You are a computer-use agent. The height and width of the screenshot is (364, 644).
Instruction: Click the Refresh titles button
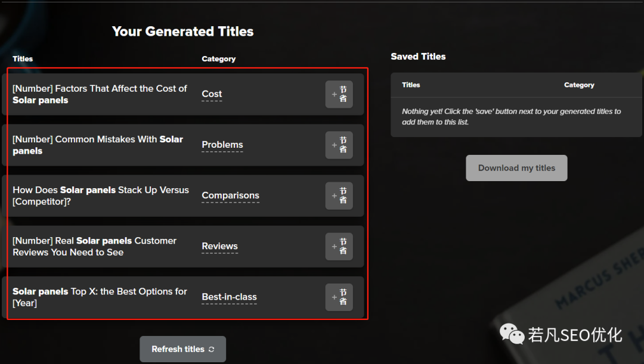183,349
